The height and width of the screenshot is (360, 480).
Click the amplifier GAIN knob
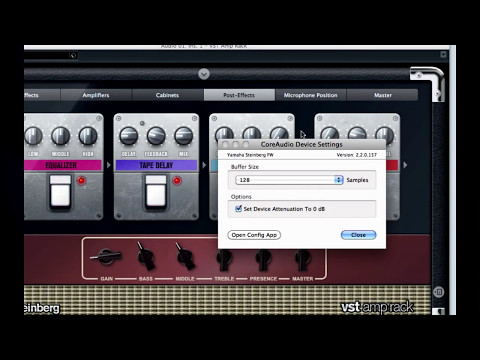[x=106, y=256]
